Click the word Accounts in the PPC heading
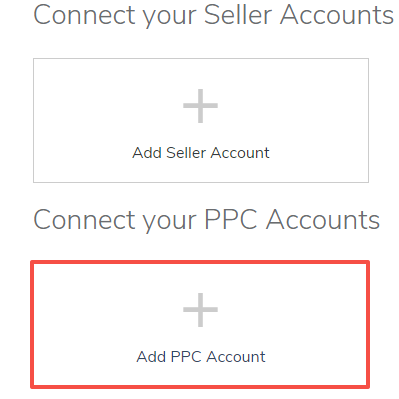The height and width of the screenshot is (399, 399). tap(323, 220)
